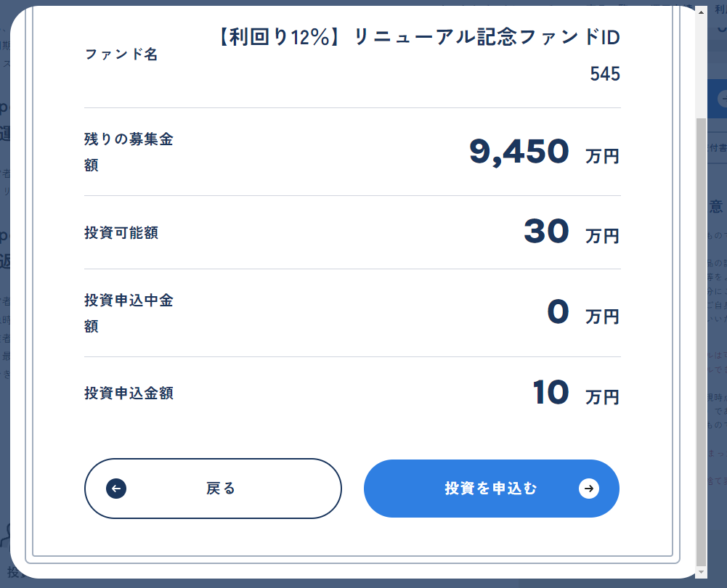Click the ファンド名 label
Image resolution: width=727 pixels, height=588 pixels.
click(x=121, y=54)
